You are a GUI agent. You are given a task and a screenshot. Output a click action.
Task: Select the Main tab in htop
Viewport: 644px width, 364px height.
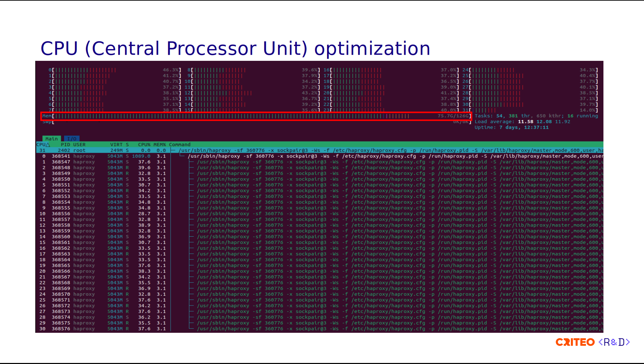[51, 138]
